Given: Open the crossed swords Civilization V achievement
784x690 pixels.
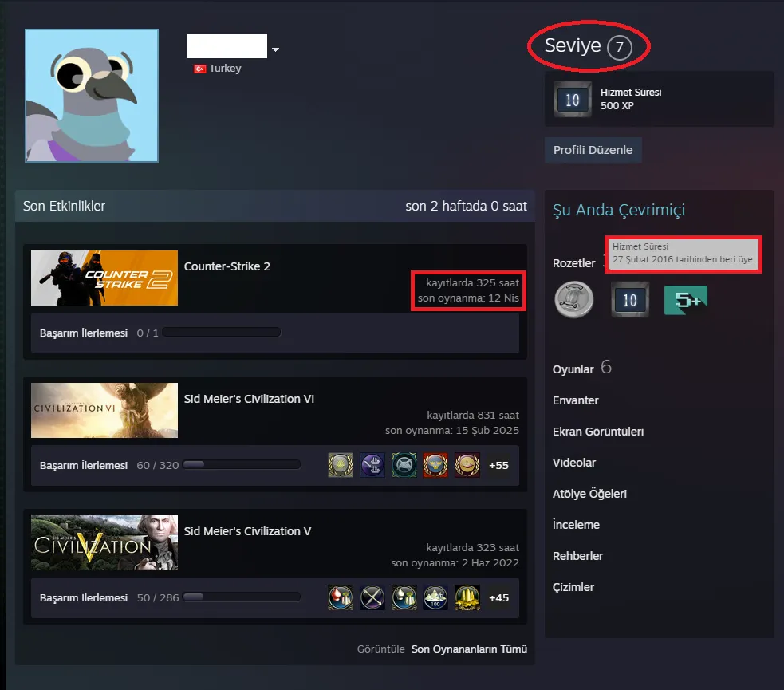Looking at the screenshot, I should click(372, 597).
